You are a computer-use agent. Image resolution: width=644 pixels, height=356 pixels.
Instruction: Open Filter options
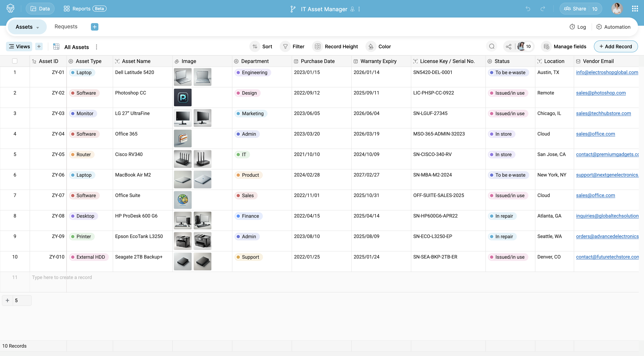(x=293, y=46)
